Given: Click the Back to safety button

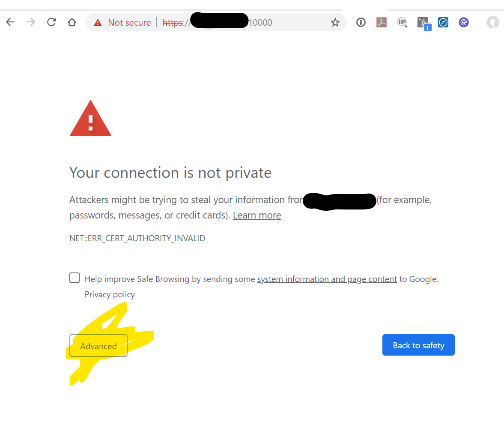Looking at the screenshot, I should 418,345.
